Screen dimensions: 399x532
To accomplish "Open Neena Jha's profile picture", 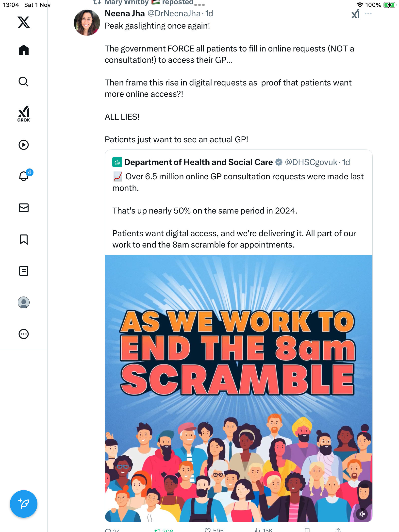I will (87, 23).
